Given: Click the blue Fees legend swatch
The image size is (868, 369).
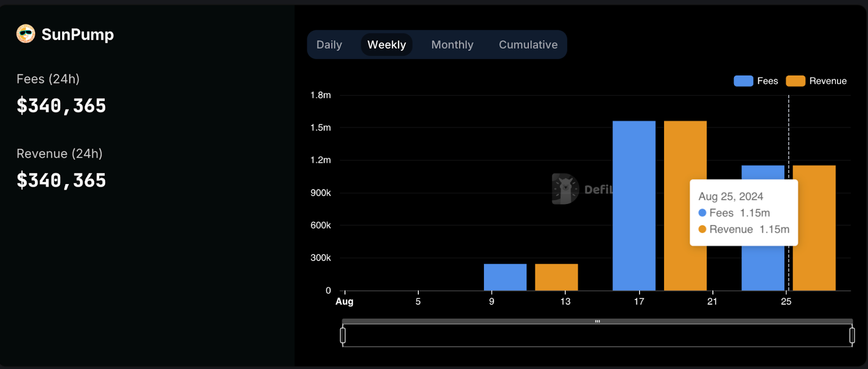Looking at the screenshot, I should (x=743, y=81).
